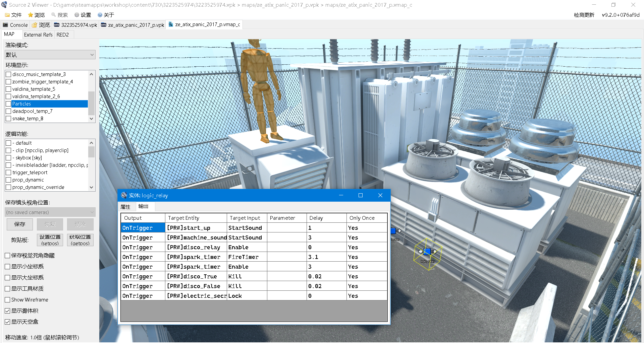The width and height of the screenshot is (644, 343).
Task: Click the info icon of 关于 menu
Action: point(100,15)
